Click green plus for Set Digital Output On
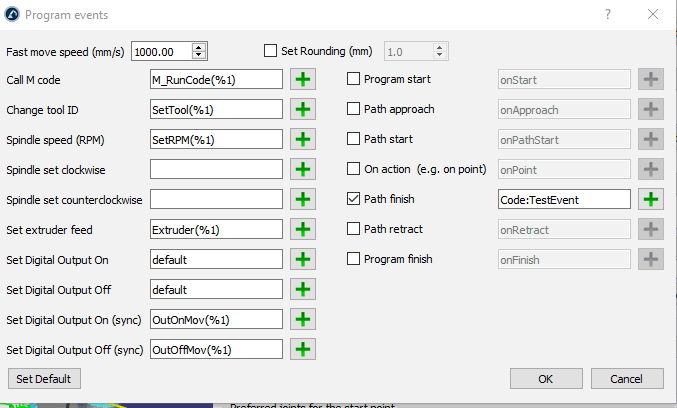The height and width of the screenshot is (408, 677). point(303,259)
